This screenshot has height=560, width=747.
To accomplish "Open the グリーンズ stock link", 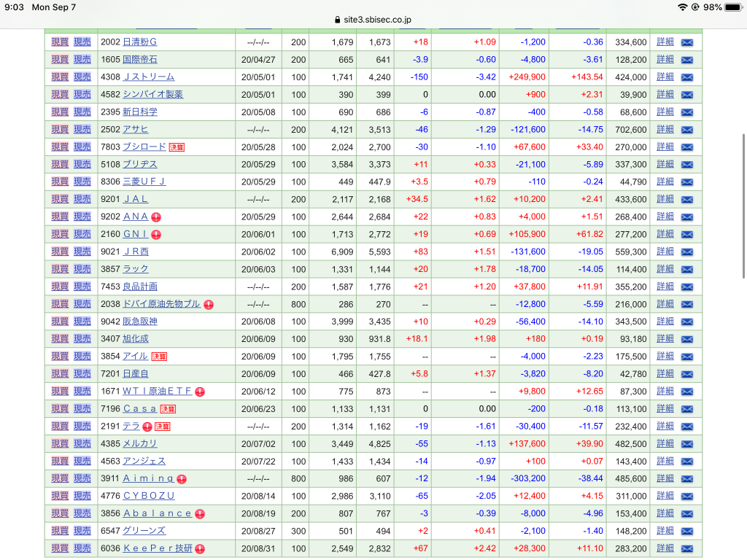I will [144, 531].
